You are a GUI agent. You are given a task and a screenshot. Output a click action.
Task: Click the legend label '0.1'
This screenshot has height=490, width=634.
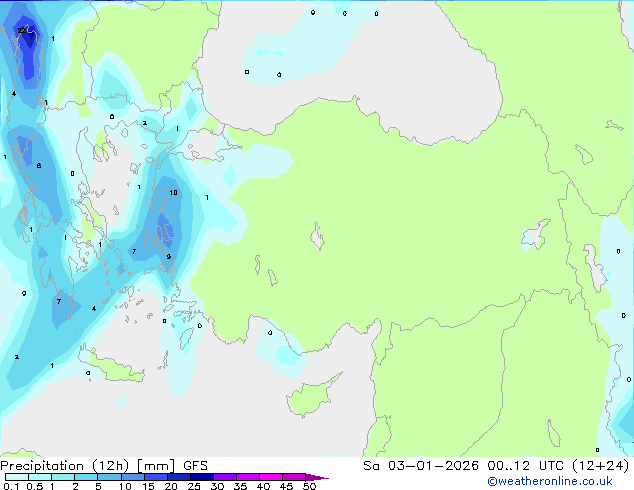11,486
